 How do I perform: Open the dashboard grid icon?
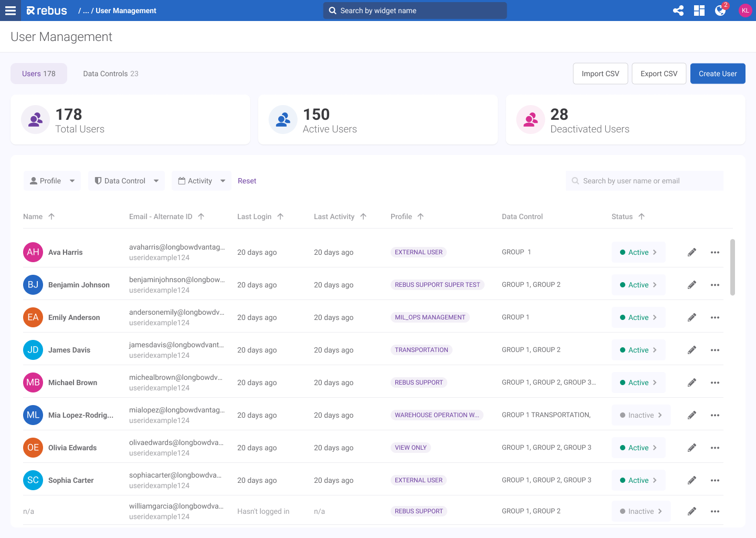(699, 11)
